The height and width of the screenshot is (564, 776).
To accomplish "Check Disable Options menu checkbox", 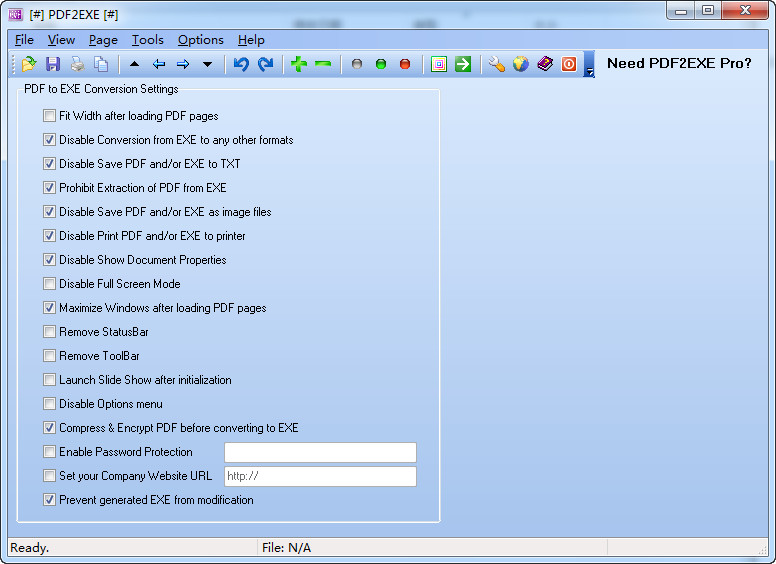I will [49, 404].
